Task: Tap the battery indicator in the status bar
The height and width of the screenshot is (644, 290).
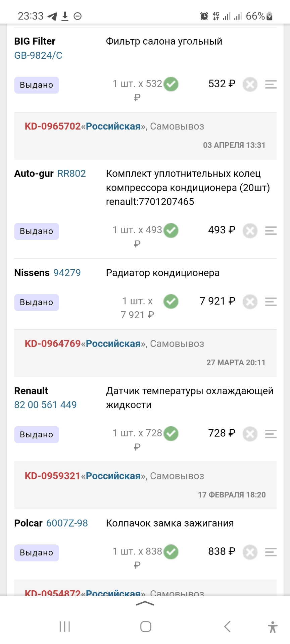Action: [x=269, y=15]
